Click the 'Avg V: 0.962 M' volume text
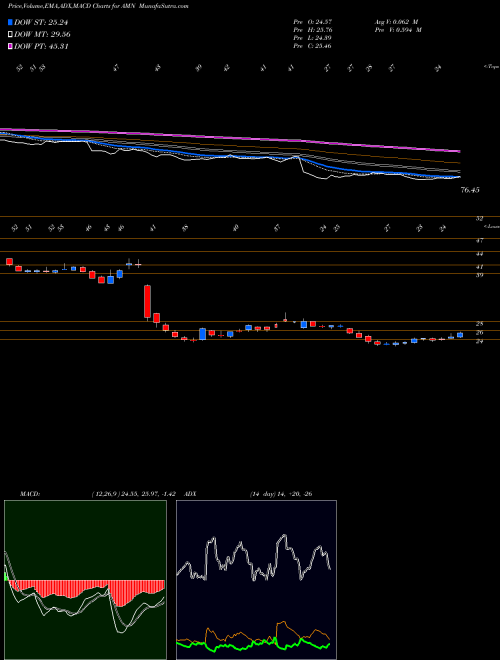 click(398, 21)
